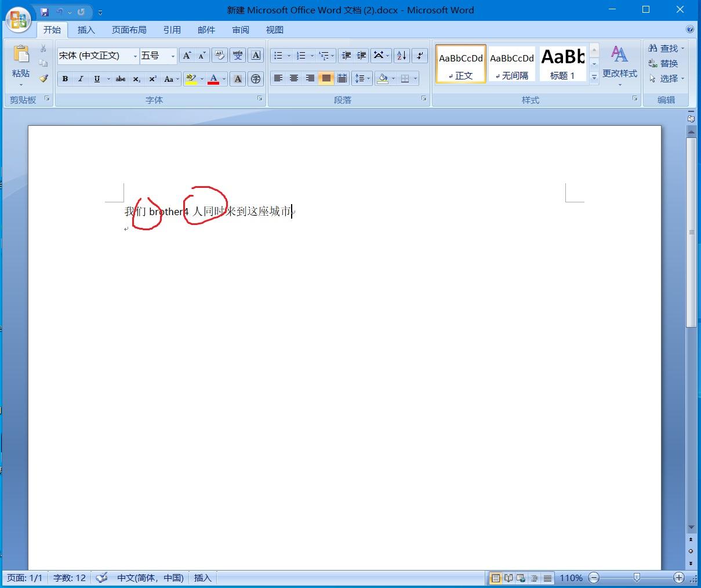Toggle Underline formatting

pos(97,79)
